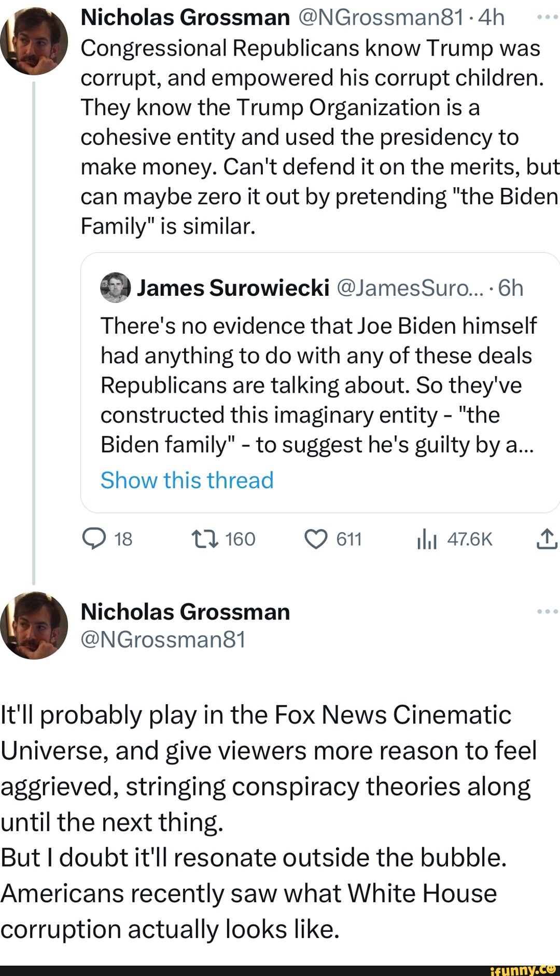Click the reply speech bubble icon
This screenshot has height=976, width=560.
(x=94, y=540)
